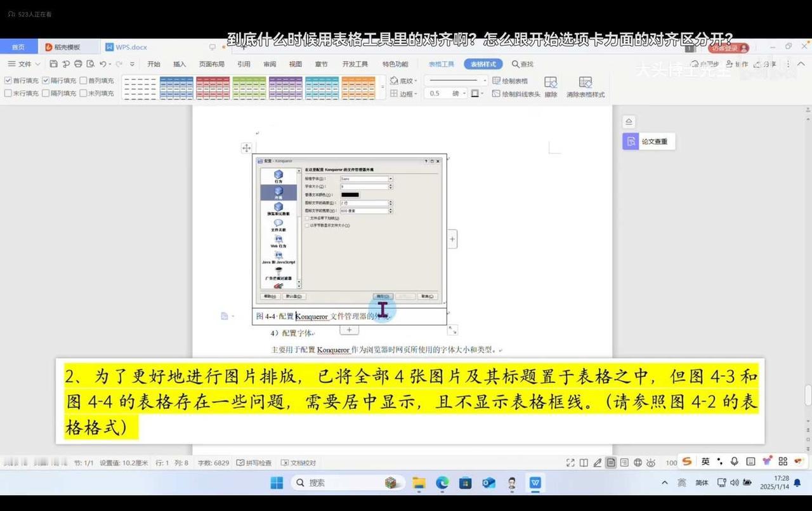Click the 查找 search icon in ribbon
812x511 pixels.
click(523, 64)
